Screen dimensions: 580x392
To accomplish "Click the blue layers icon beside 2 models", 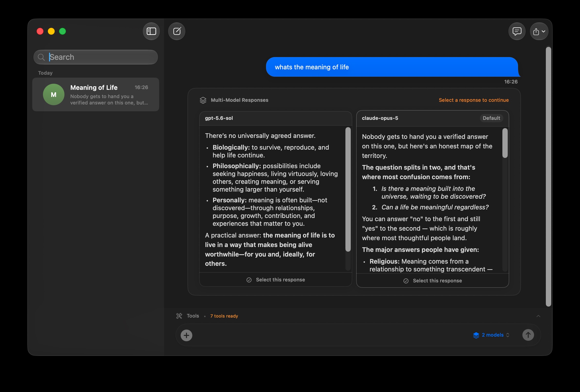I will (x=476, y=335).
